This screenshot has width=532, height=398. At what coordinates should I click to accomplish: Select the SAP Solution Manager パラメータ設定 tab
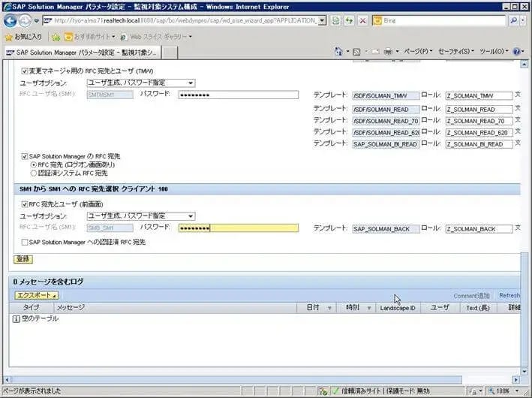click(82, 53)
